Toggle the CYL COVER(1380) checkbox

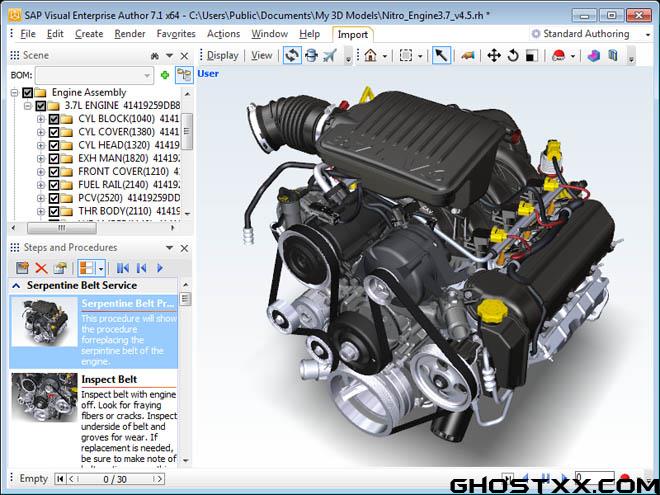pos(54,132)
